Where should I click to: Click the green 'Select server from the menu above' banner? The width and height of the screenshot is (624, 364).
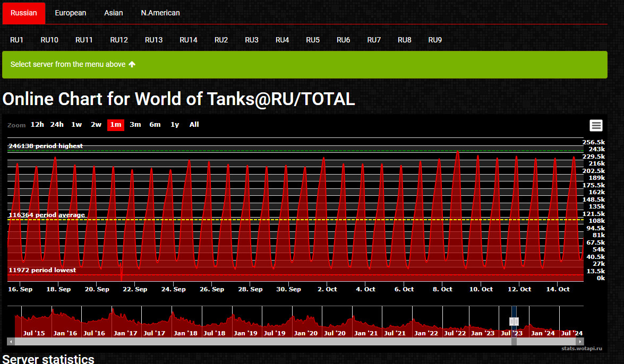305,64
